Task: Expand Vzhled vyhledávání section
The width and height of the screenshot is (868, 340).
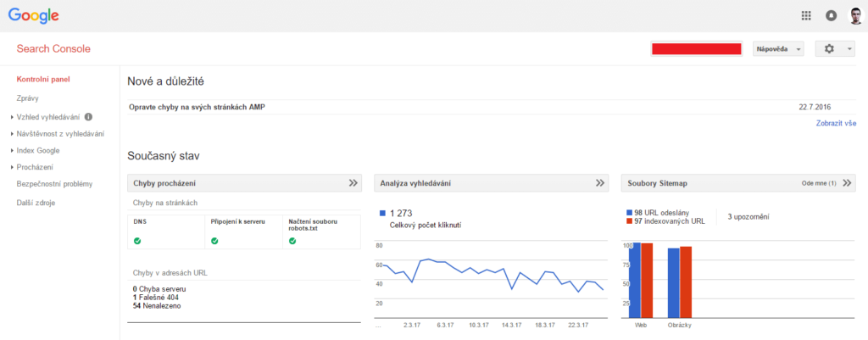Action: [x=48, y=117]
